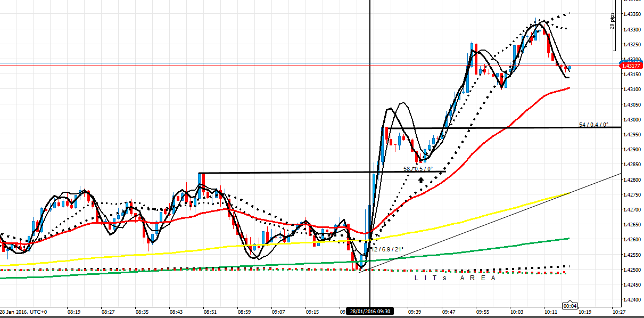Click the 08:19 label on time axis
Viewport: 644px width, 318px height.
(74, 311)
